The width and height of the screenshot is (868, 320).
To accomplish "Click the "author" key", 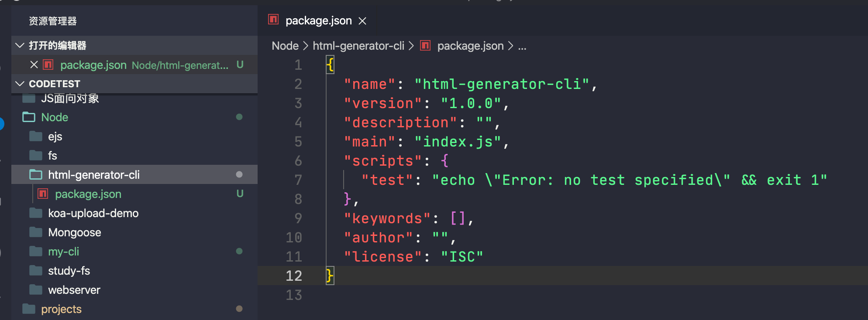I will click(x=378, y=238).
